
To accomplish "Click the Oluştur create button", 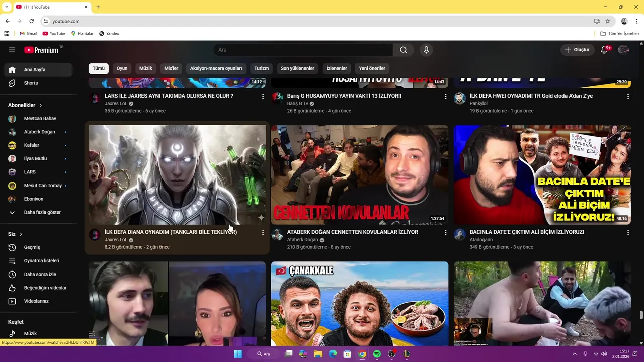I will 577,50.
